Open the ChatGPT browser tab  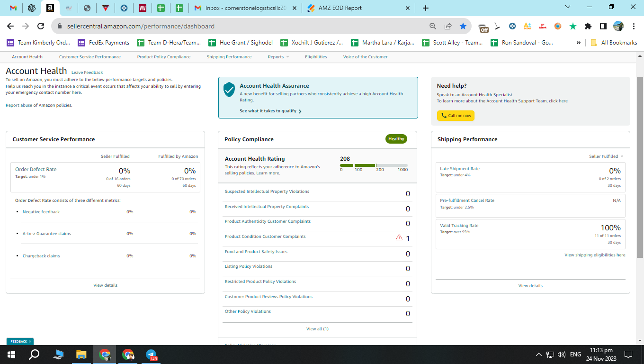(32, 8)
